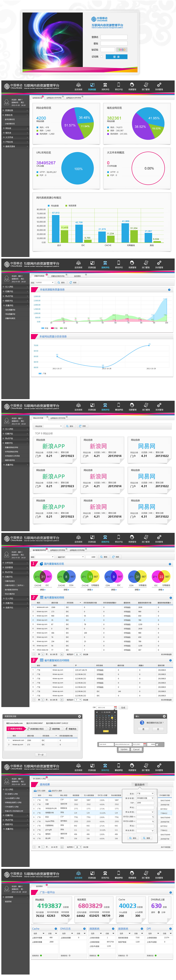Click 是 in the 确认 dialog
Image resolution: width=176 pixels, height=980 pixels.
pos(143,729)
